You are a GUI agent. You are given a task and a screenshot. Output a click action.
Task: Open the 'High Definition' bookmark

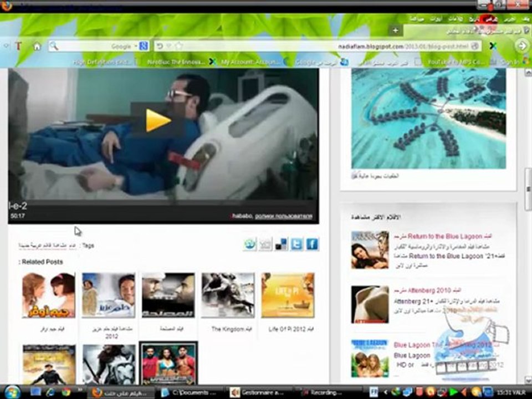pos(102,62)
